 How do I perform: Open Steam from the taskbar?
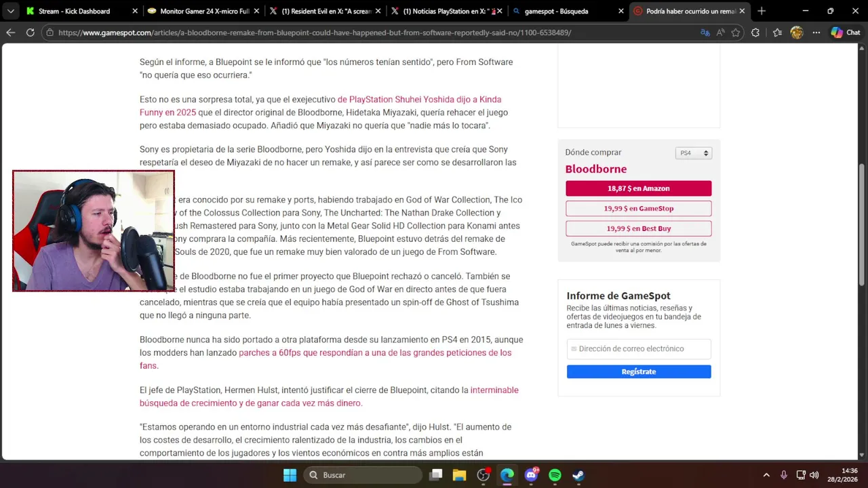pos(578,475)
